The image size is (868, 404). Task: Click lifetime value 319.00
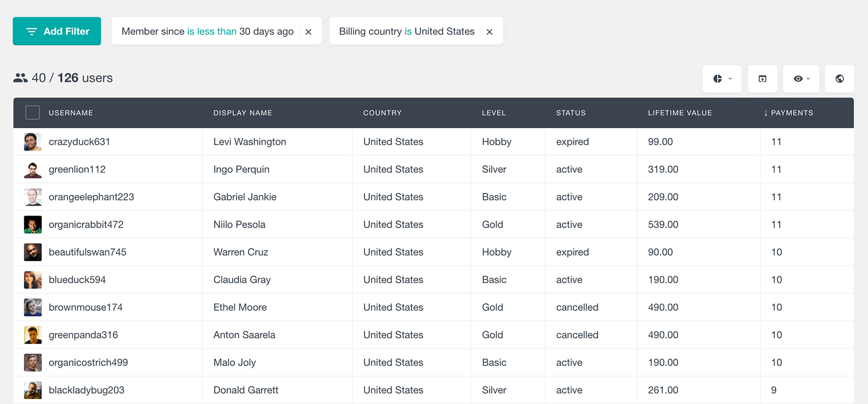663,169
